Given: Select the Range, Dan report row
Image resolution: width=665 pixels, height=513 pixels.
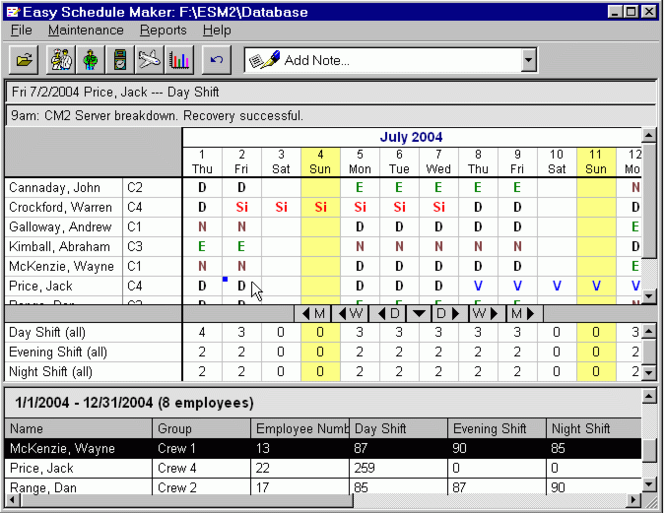Looking at the screenshot, I should pos(323,487).
